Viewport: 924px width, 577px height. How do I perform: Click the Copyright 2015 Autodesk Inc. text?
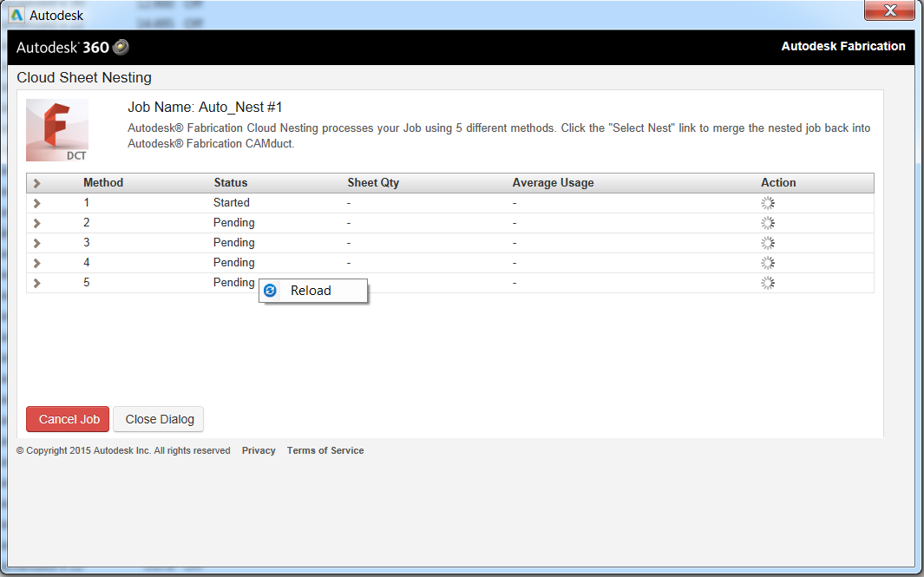pos(123,450)
